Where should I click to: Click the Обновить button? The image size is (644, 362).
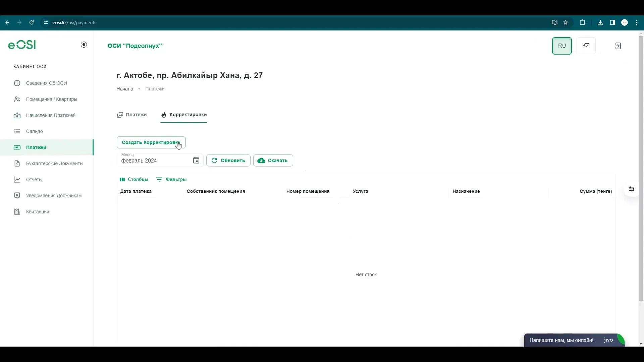pos(228,161)
